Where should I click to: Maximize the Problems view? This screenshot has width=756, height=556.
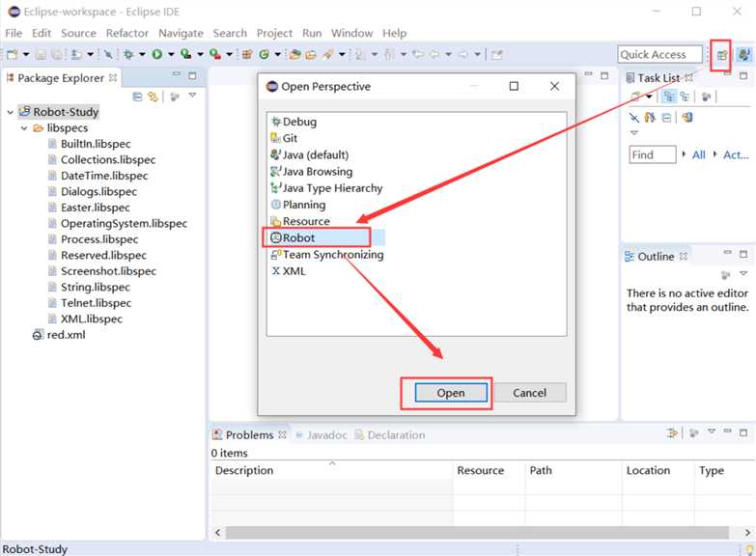(x=743, y=432)
